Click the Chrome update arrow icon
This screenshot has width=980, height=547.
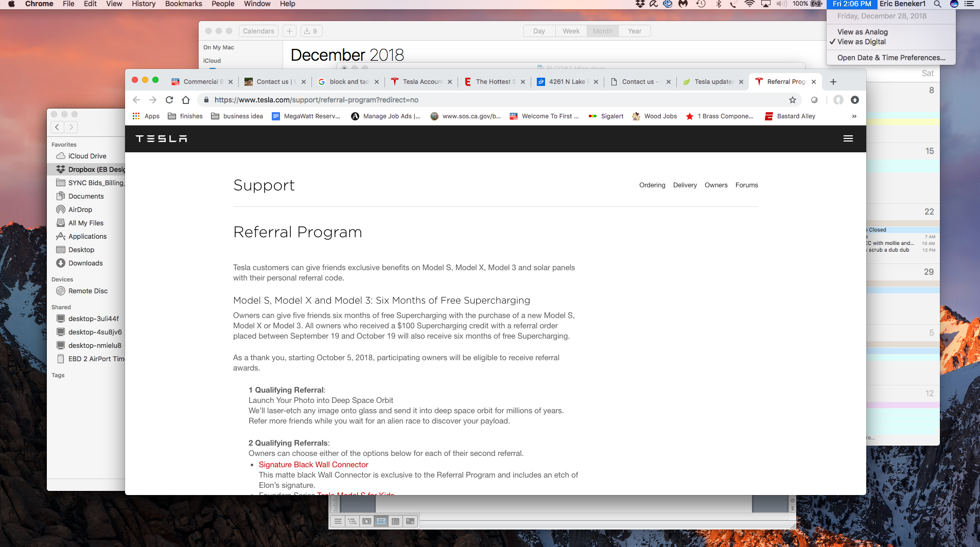(x=855, y=100)
